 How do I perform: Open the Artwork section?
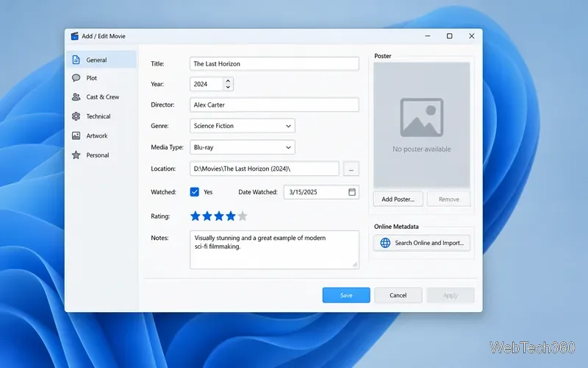click(101, 135)
